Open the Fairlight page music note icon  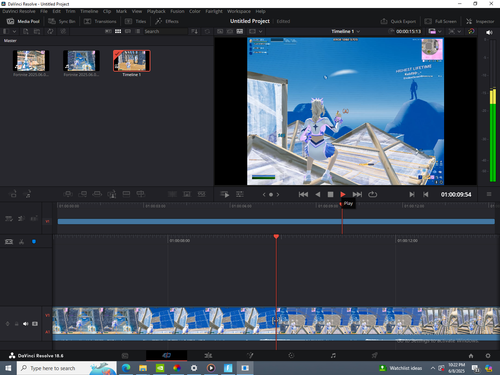(333, 355)
